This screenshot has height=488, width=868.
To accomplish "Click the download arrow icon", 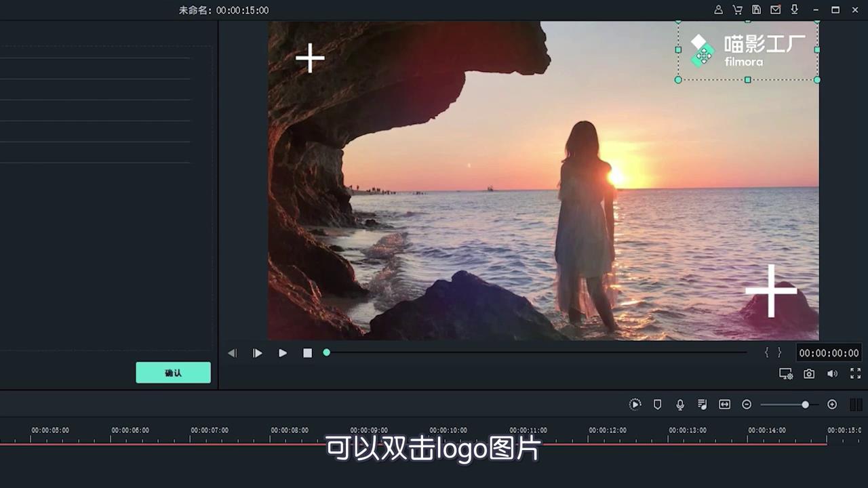I will click(794, 10).
